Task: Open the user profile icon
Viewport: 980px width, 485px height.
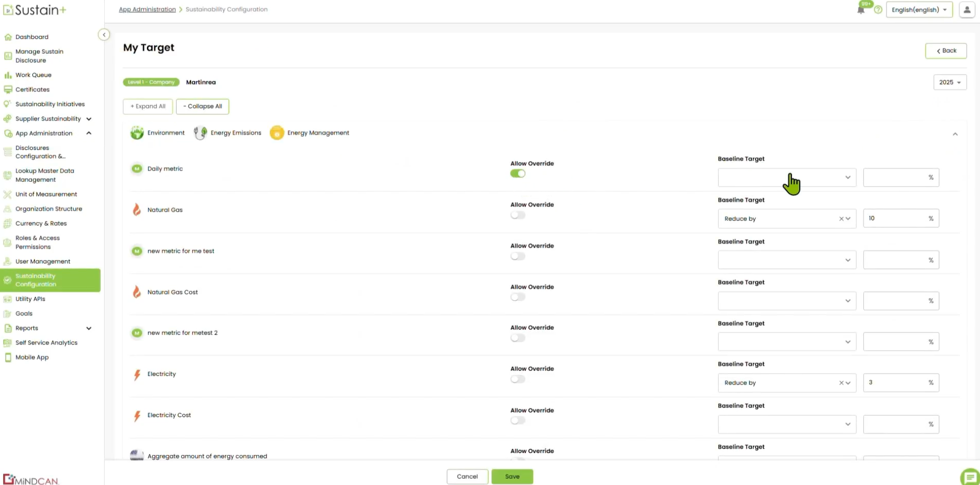Action: tap(967, 10)
